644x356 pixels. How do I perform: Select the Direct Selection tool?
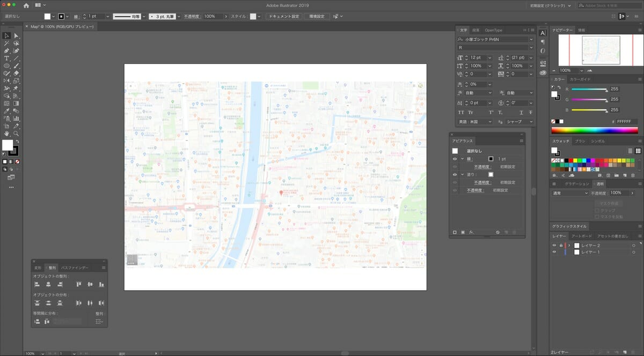pyautogui.click(x=16, y=35)
